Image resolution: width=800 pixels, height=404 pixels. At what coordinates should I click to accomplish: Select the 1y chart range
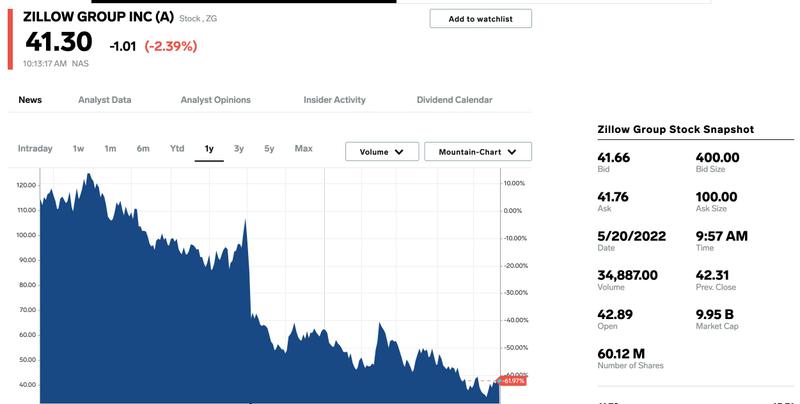click(x=209, y=149)
